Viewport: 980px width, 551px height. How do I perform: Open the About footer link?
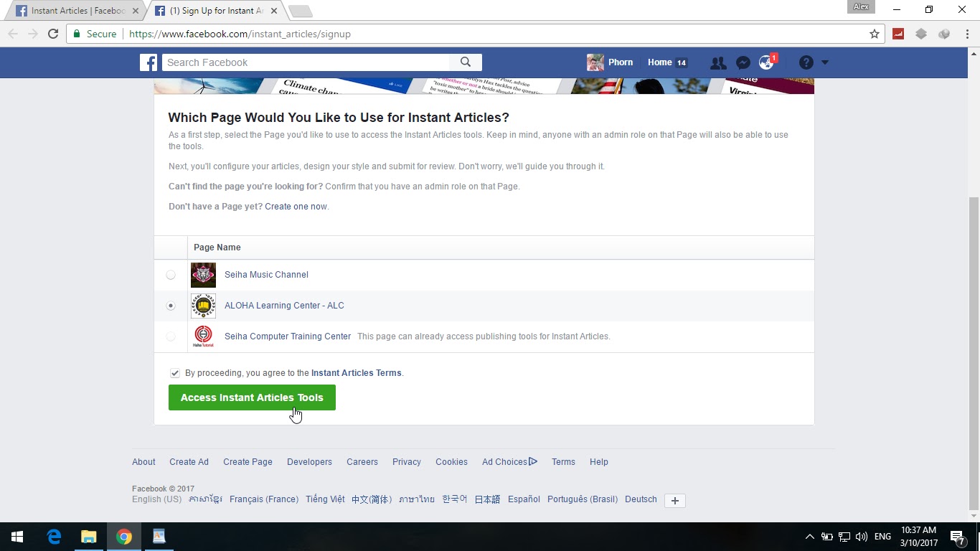(x=143, y=462)
